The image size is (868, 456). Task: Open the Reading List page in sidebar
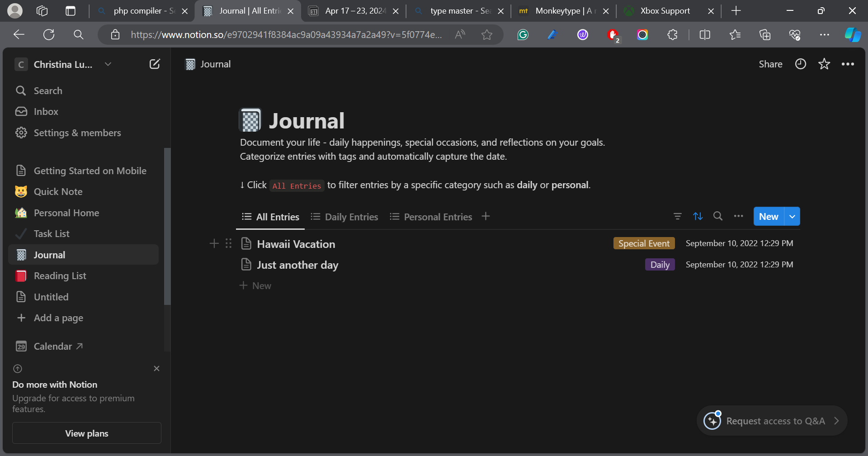coord(60,276)
